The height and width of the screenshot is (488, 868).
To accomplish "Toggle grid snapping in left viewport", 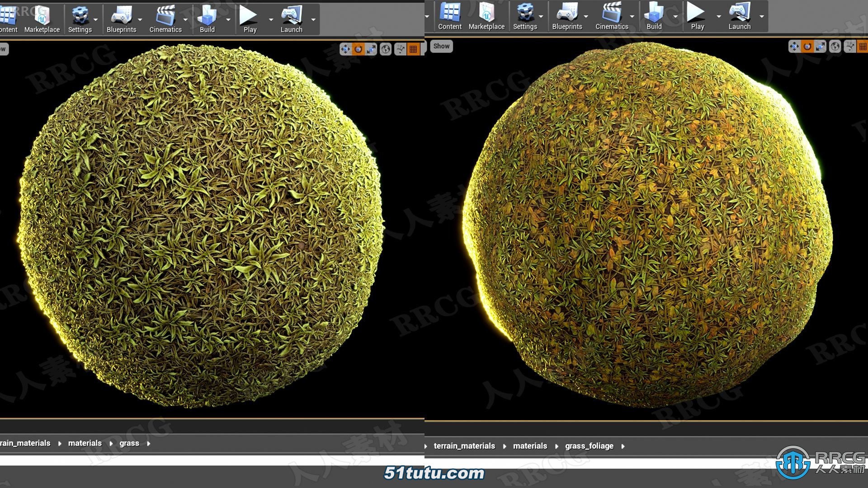I will pyautogui.click(x=413, y=49).
